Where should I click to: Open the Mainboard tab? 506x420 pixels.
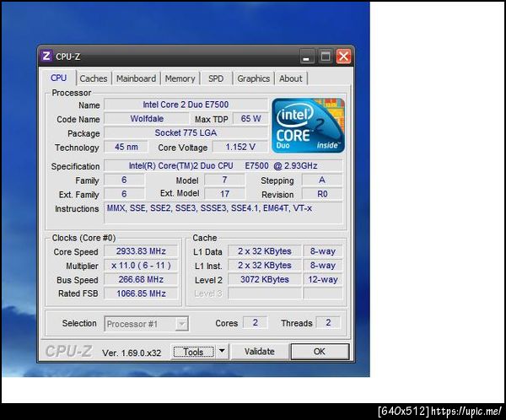136,78
